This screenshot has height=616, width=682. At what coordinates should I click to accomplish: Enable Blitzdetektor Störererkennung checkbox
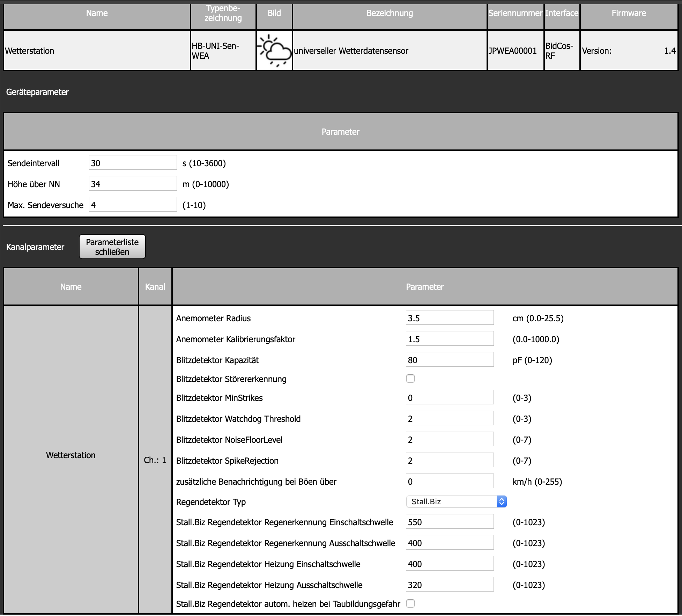[410, 379]
